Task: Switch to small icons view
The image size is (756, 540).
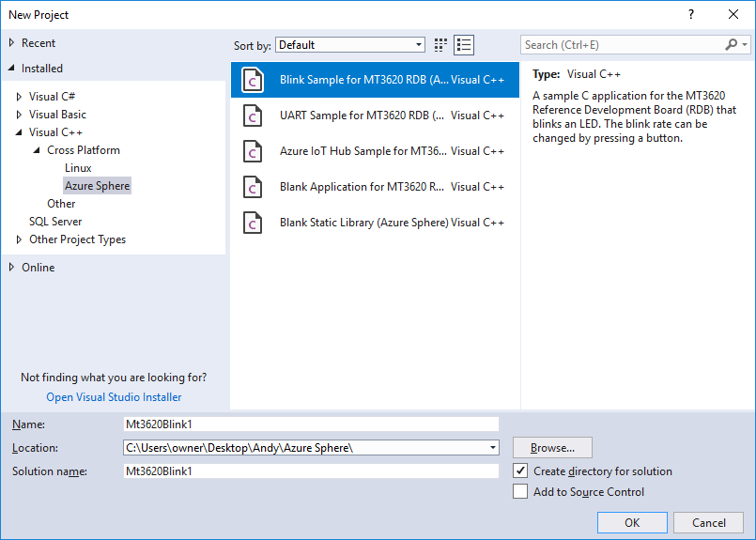Action: click(440, 45)
